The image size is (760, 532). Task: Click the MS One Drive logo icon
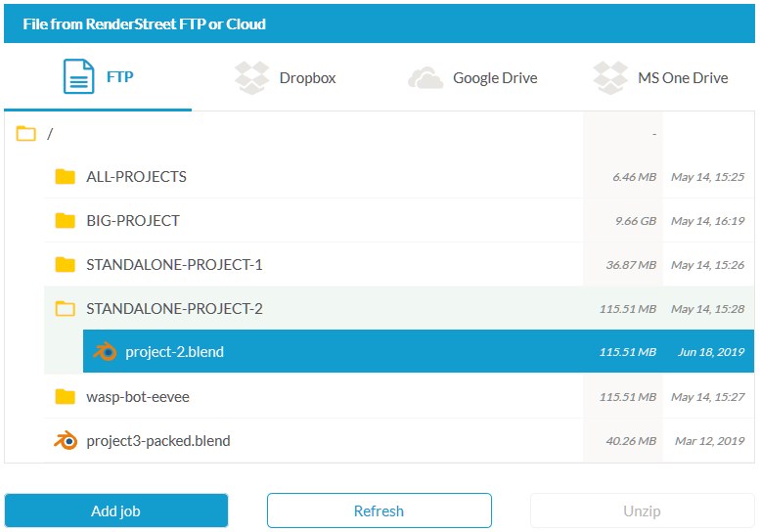point(610,78)
